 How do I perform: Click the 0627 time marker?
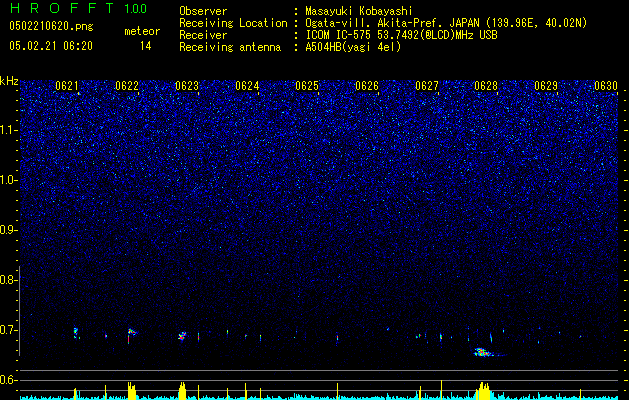pyautogui.click(x=427, y=86)
